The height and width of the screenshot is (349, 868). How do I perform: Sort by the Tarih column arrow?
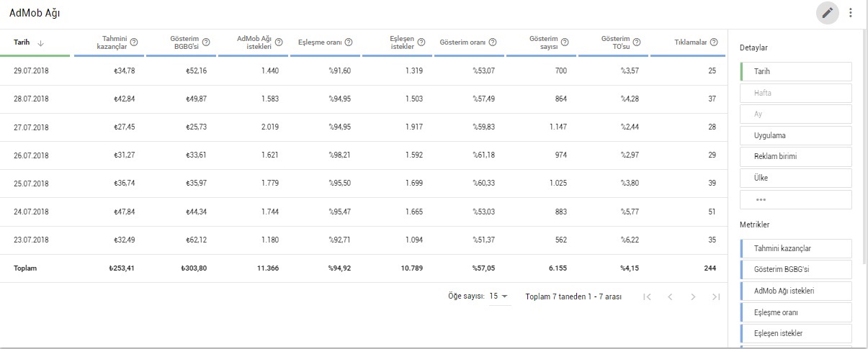click(x=40, y=42)
